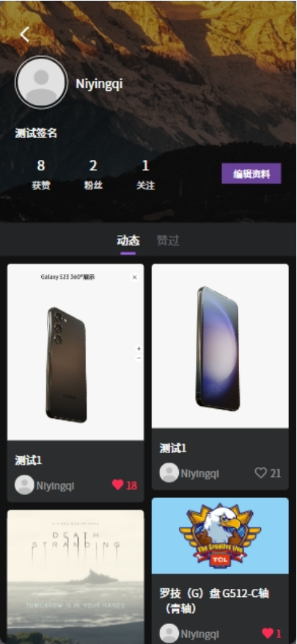This screenshot has width=297, height=644.
Task: Like the post with 21 likes
Action: coord(261,473)
